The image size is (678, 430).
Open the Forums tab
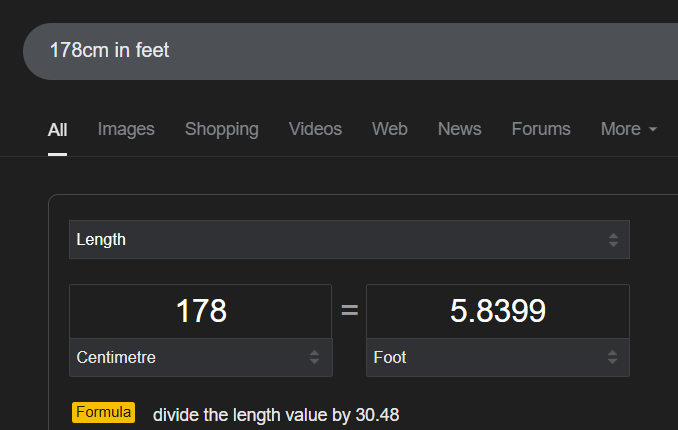[x=541, y=129]
